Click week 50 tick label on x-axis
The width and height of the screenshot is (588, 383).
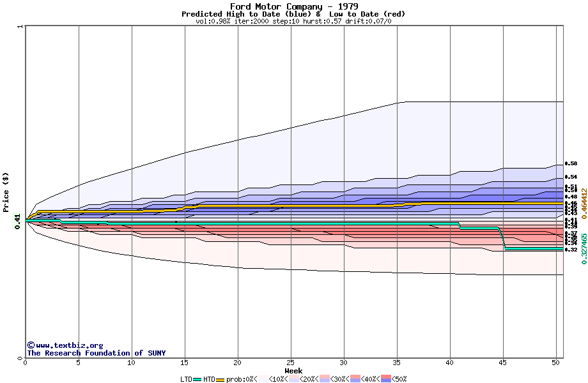(x=556, y=363)
